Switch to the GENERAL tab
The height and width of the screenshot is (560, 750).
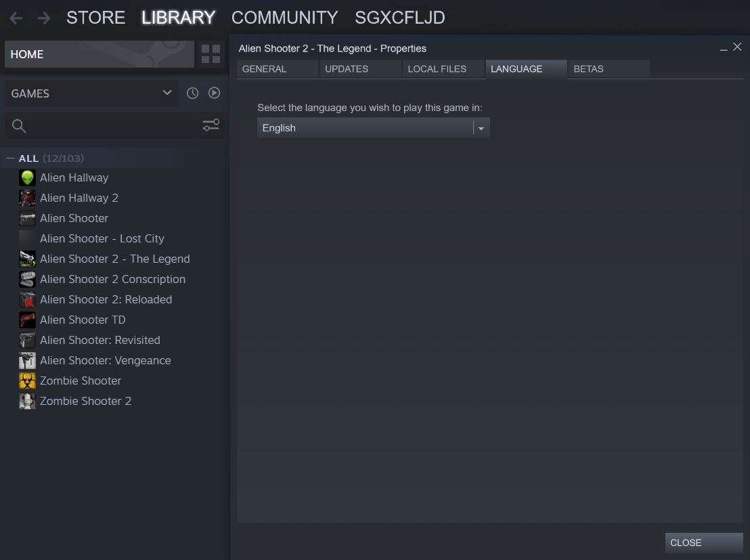278,69
